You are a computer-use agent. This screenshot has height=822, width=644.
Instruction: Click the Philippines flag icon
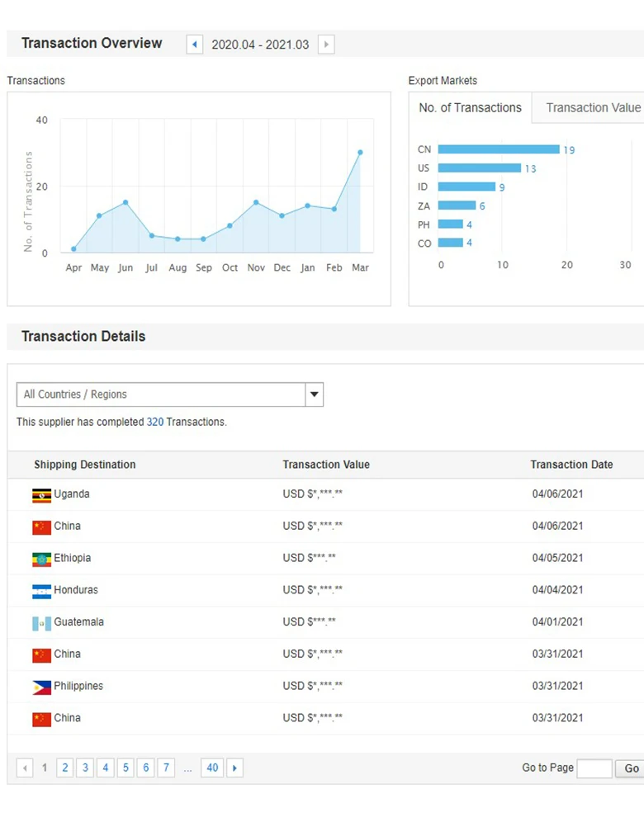[x=41, y=687]
